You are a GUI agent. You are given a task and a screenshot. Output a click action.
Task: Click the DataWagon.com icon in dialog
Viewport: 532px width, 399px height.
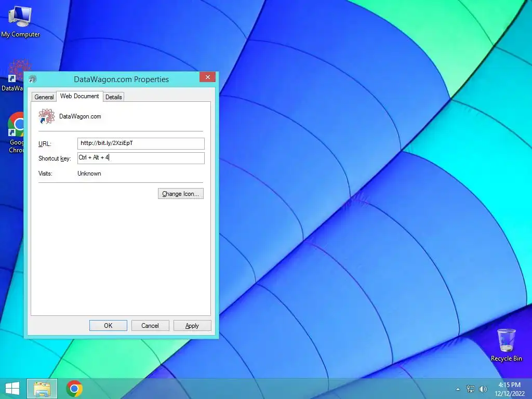[46, 116]
